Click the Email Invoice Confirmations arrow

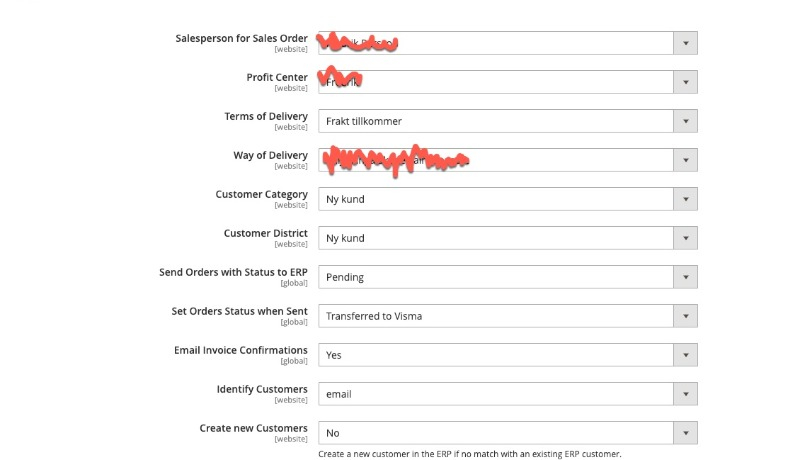point(685,355)
